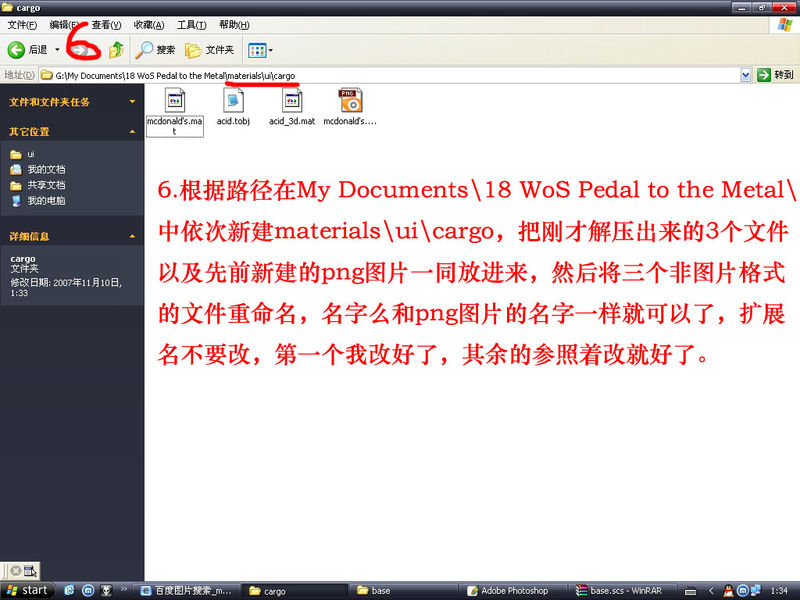Click the system clock showing 1:34
The height and width of the screenshot is (600, 800).
coord(779,591)
